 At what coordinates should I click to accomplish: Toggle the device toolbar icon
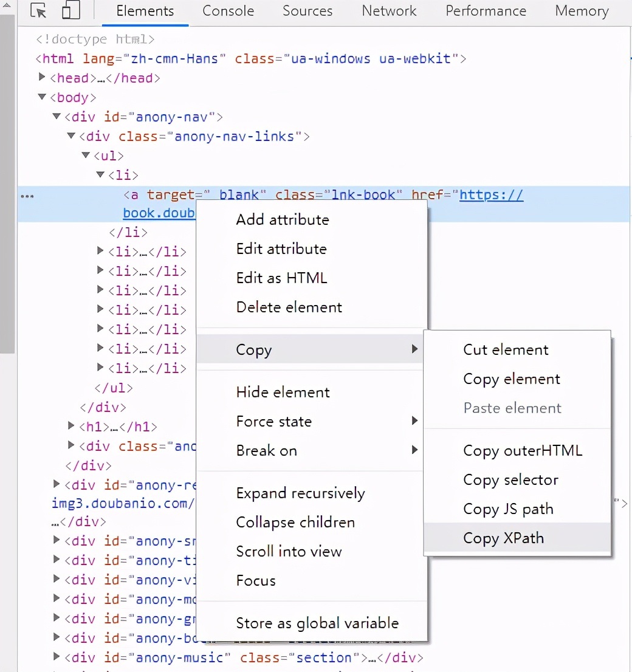coord(71,11)
